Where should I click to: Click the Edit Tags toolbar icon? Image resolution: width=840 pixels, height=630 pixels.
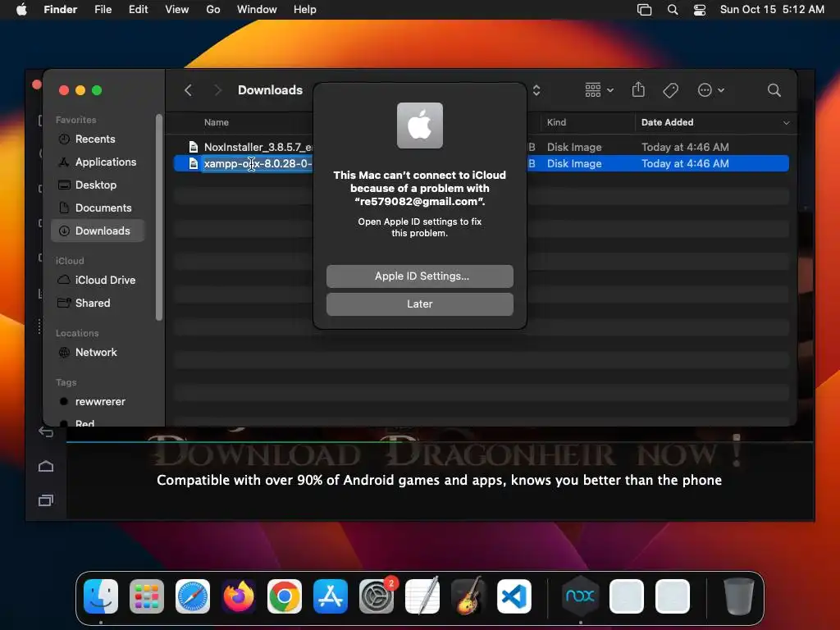670,90
